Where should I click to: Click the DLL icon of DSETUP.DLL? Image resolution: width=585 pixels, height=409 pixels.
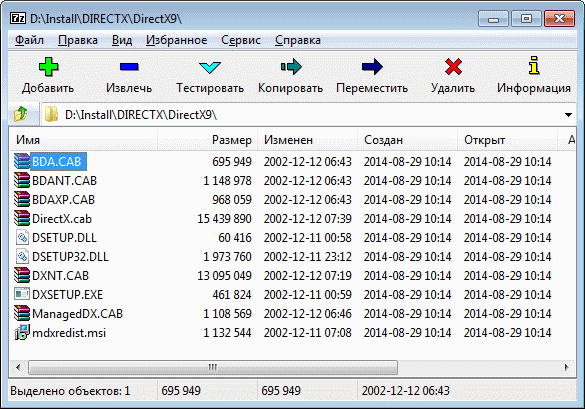(22, 237)
